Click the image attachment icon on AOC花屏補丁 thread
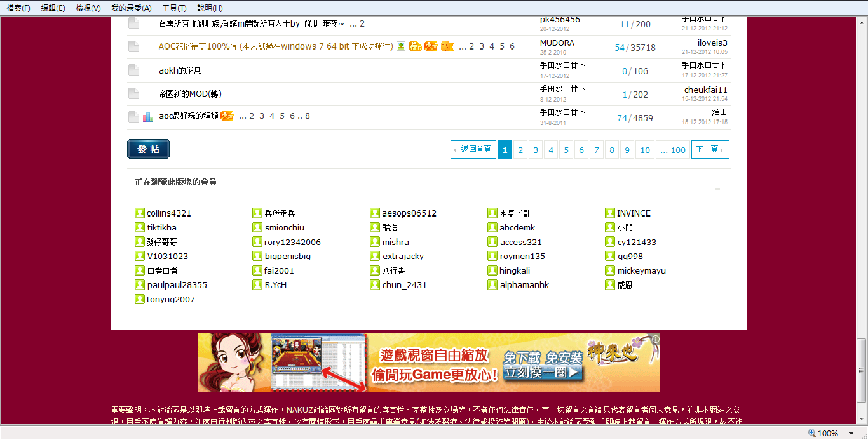The width and height of the screenshot is (868, 440). 401,46
